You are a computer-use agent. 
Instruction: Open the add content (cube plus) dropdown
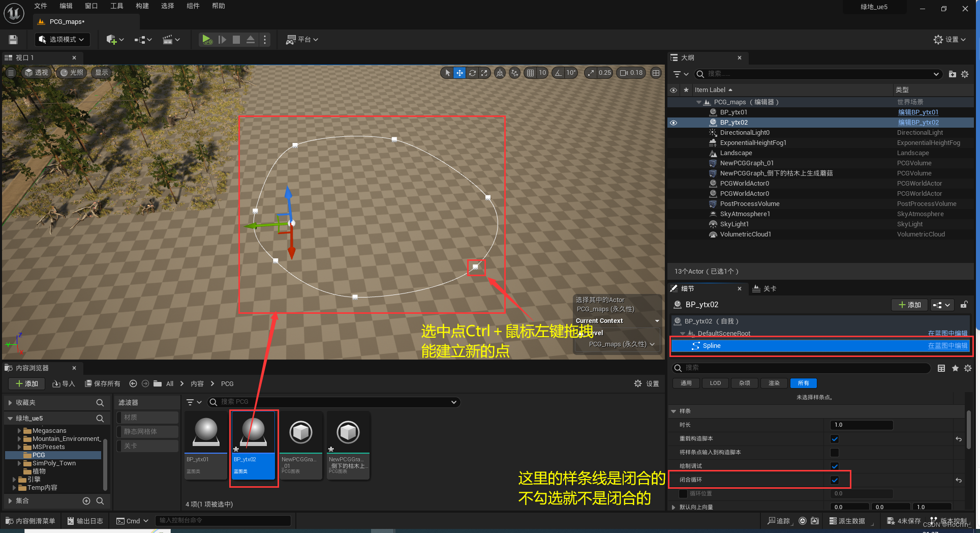(115, 40)
